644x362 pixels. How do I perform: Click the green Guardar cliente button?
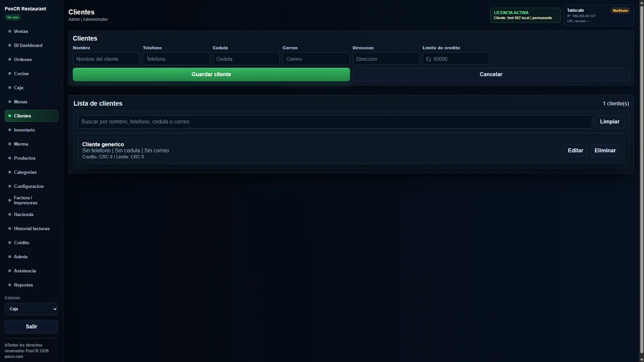[211, 74]
